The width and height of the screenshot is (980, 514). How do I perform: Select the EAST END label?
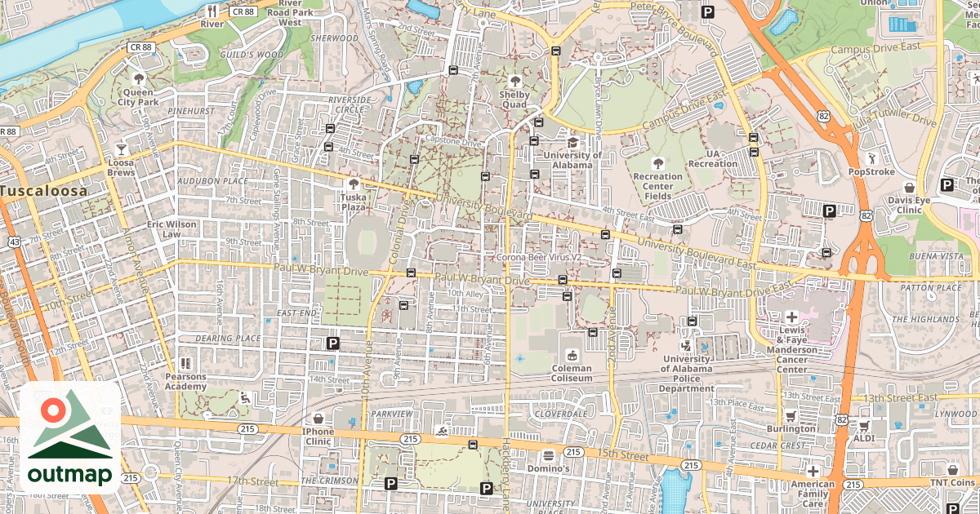pos(296,312)
